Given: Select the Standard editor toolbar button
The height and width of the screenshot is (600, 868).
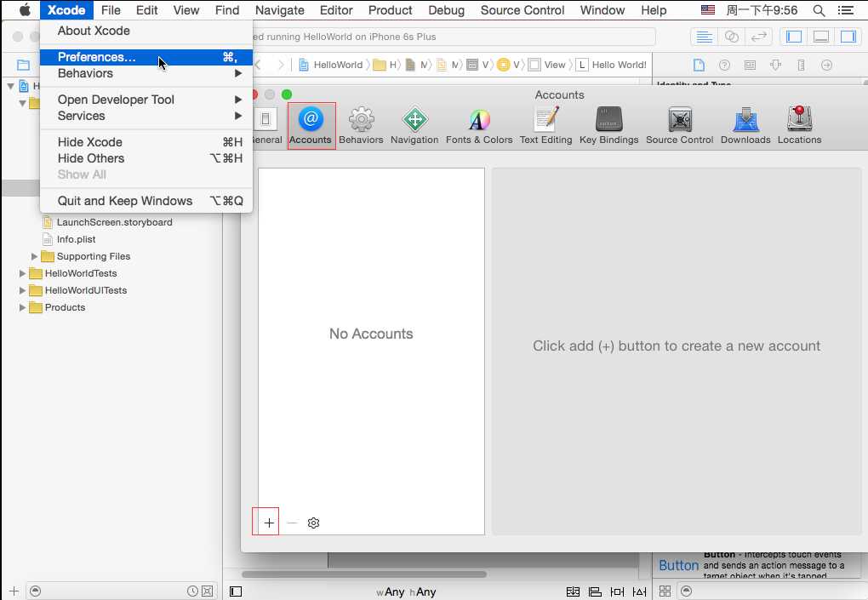Looking at the screenshot, I should 704,37.
